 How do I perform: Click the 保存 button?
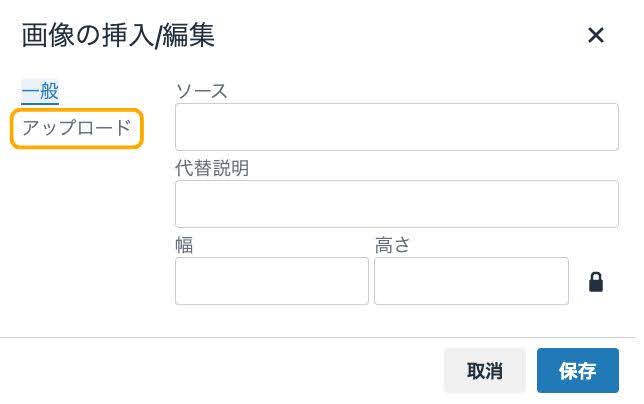(x=577, y=371)
